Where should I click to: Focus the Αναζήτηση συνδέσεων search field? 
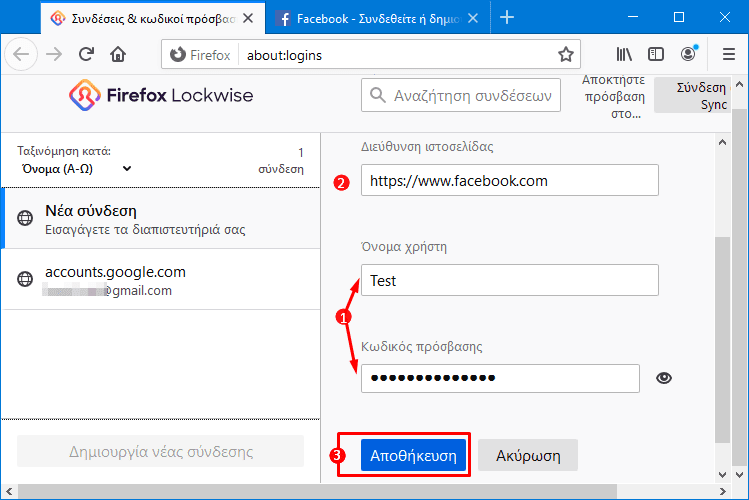(460, 95)
